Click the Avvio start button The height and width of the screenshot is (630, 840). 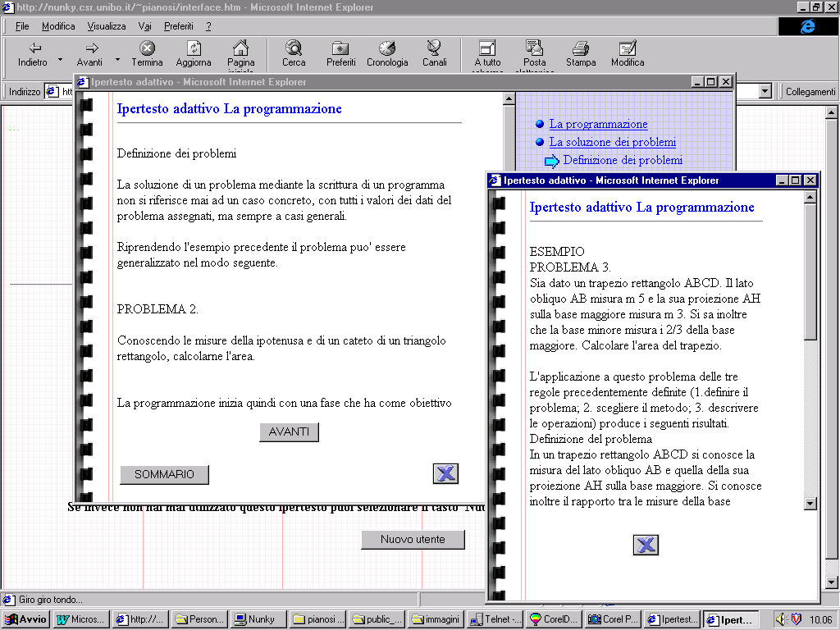tap(26, 619)
